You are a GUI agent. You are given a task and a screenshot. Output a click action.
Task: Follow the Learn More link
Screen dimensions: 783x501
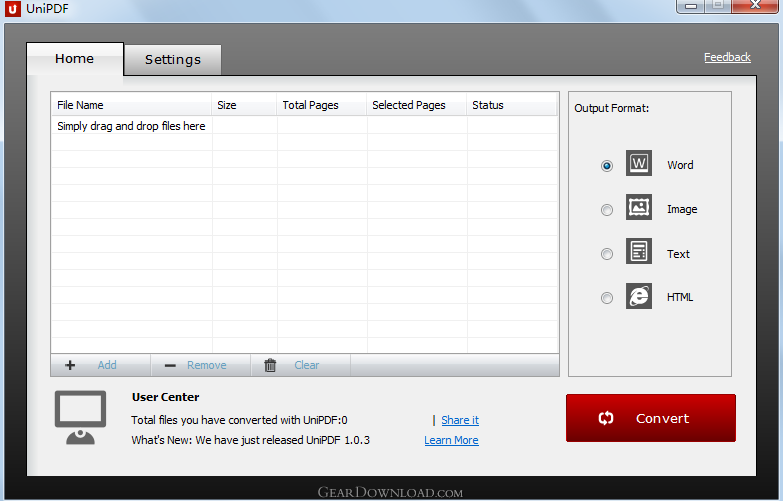click(x=451, y=440)
